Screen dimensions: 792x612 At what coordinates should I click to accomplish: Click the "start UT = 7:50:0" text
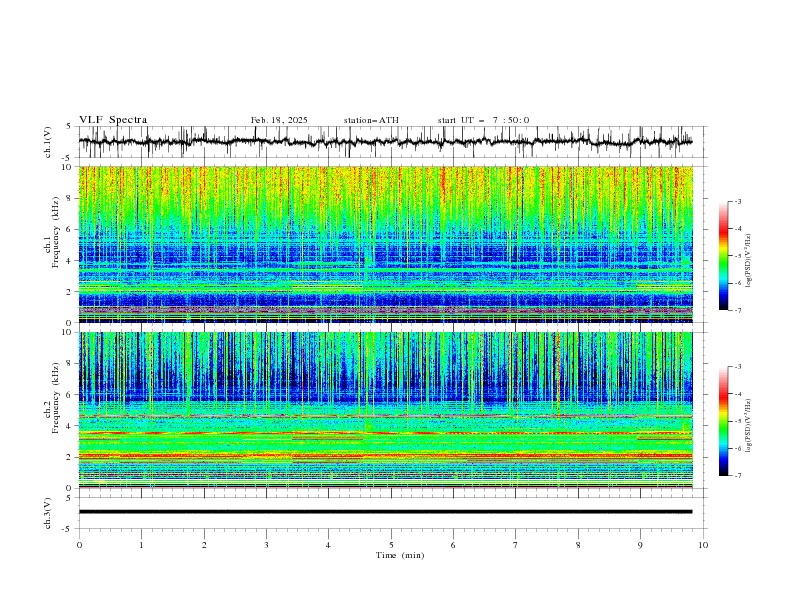tap(483, 120)
